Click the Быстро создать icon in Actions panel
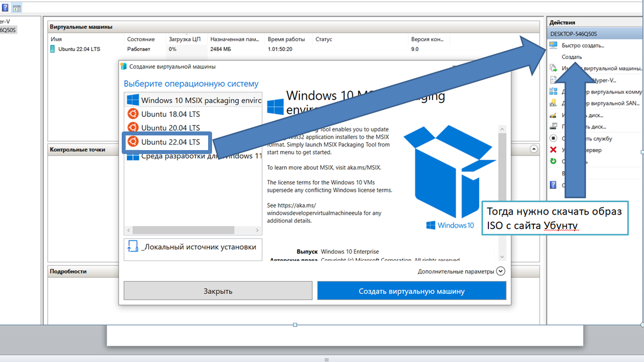This screenshot has height=362, width=644. pyautogui.click(x=552, y=45)
